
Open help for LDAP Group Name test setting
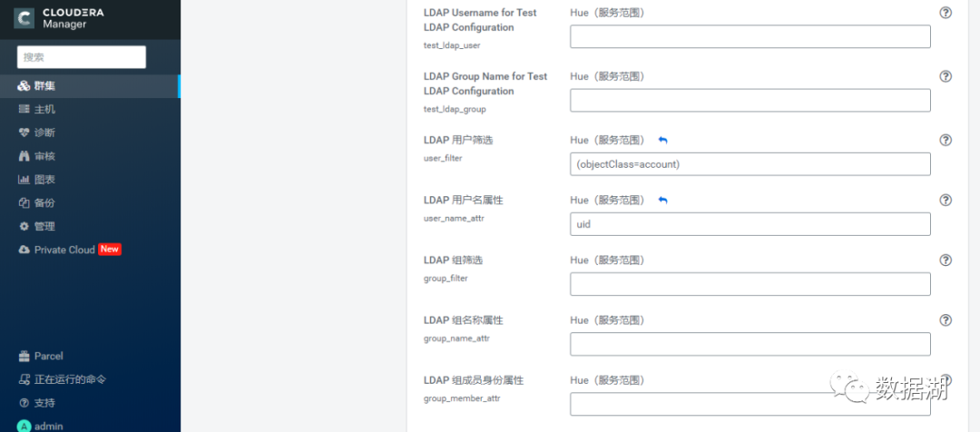click(x=946, y=76)
